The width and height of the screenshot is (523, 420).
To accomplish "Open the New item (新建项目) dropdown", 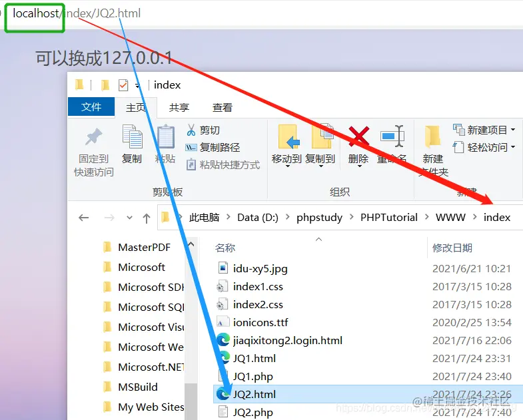I will (484, 130).
